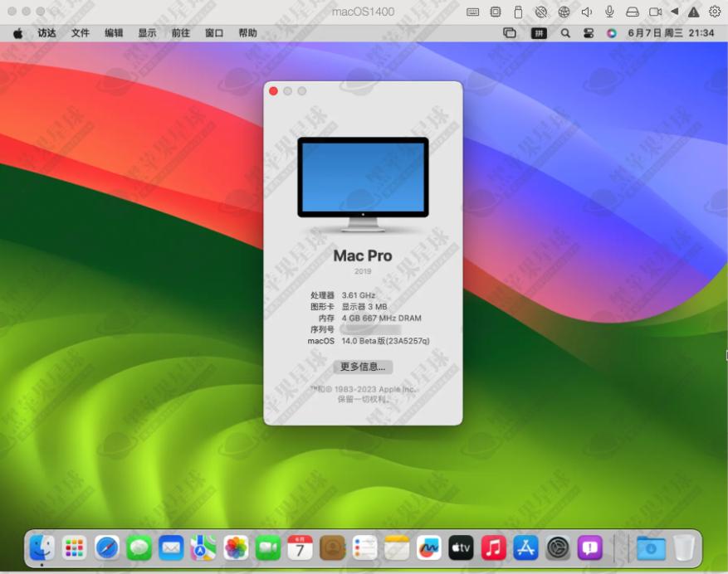Activate Siri from the menu bar
This screenshot has width=728, height=574.
(612, 33)
